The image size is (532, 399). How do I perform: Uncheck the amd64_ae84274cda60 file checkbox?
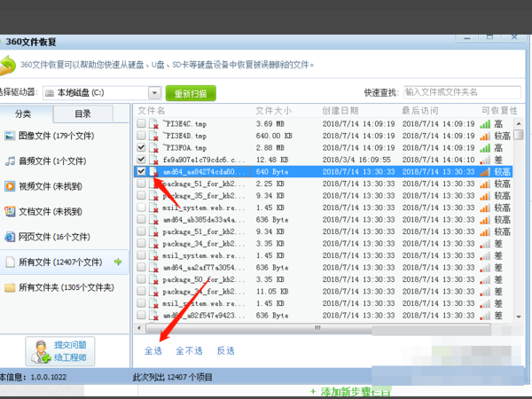142,171
